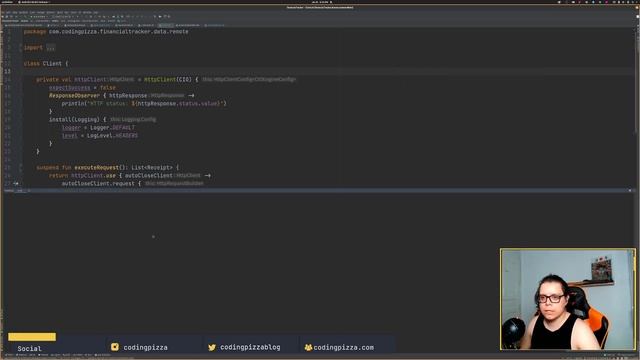Click the 'Social' overlay label
This screenshot has width=640, height=360.
point(29,349)
